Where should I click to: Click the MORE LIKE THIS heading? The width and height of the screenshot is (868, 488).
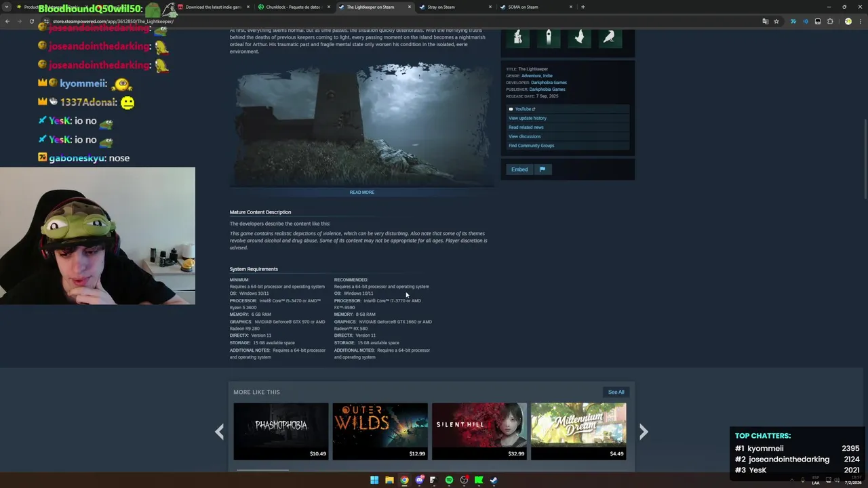click(256, 392)
